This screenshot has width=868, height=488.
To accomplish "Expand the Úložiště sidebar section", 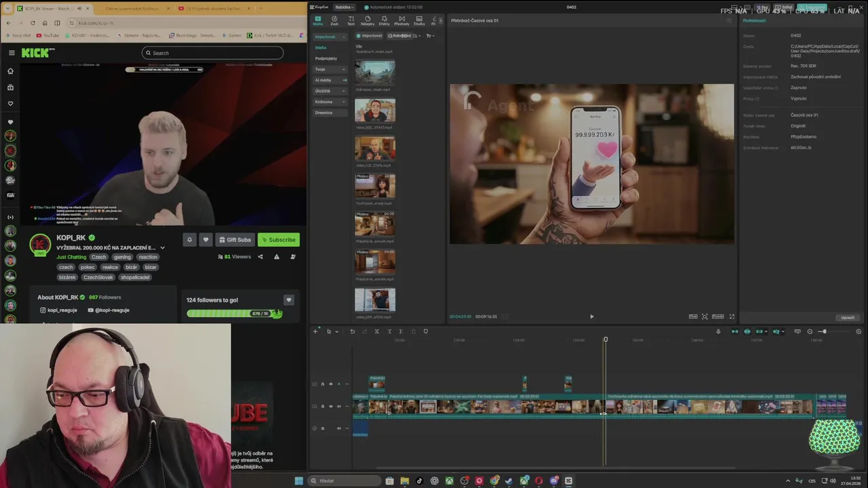I will (x=330, y=91).
